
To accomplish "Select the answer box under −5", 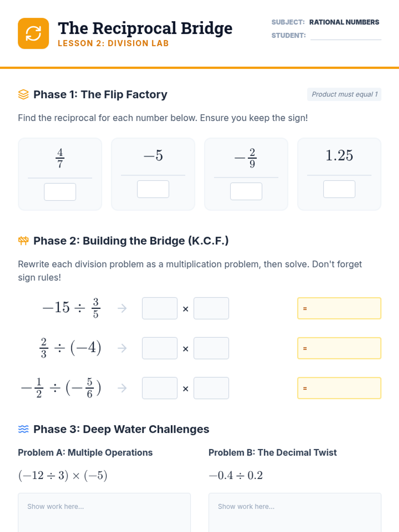I will tap(153, 189).
